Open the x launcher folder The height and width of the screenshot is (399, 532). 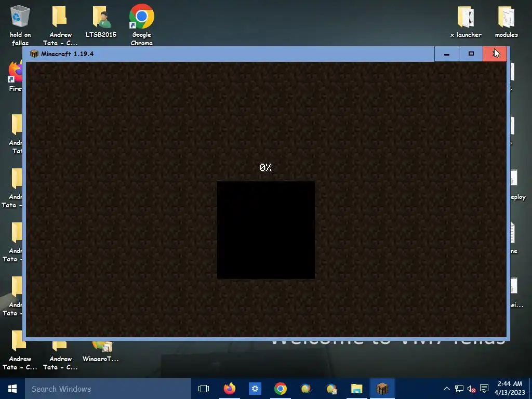[466, 21]
